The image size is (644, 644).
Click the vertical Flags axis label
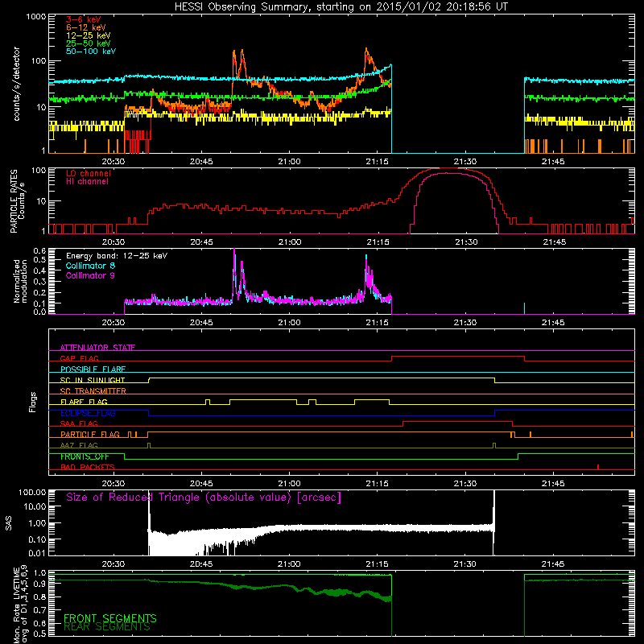33,402
